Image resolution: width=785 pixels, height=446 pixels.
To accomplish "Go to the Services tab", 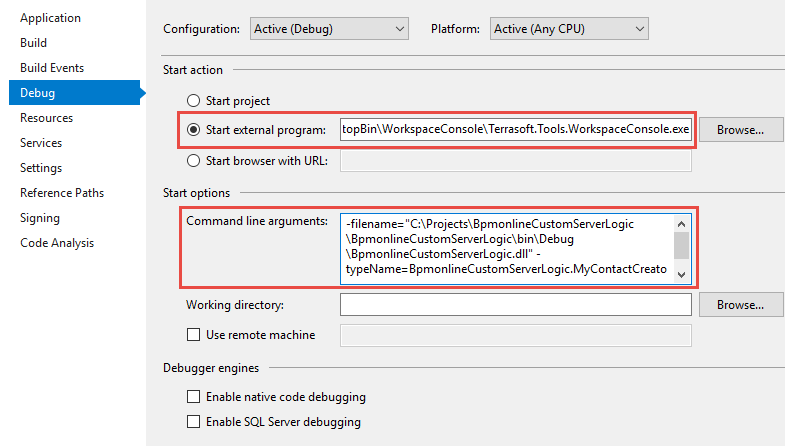I will 41,143.
